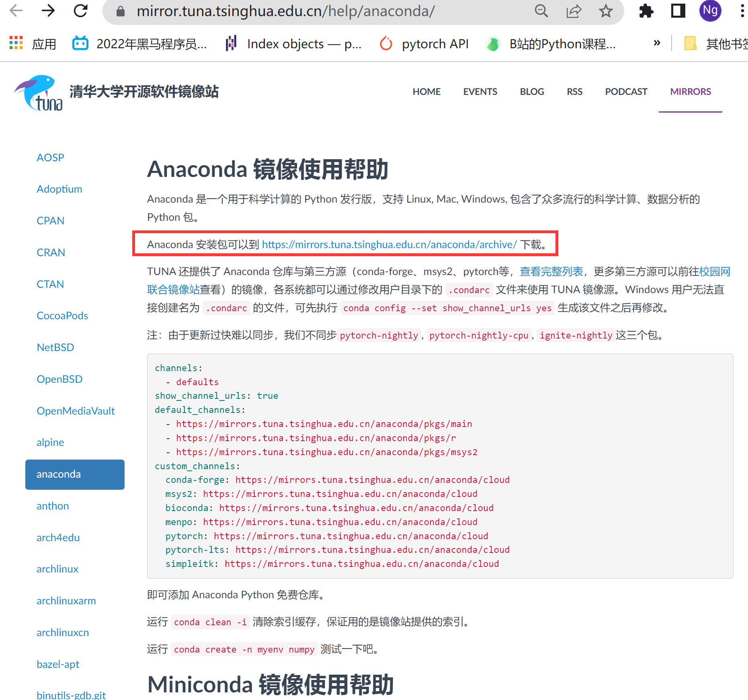Click the 查看完整列表 link
Screen dimensions: 748x700
pos(551,271)
